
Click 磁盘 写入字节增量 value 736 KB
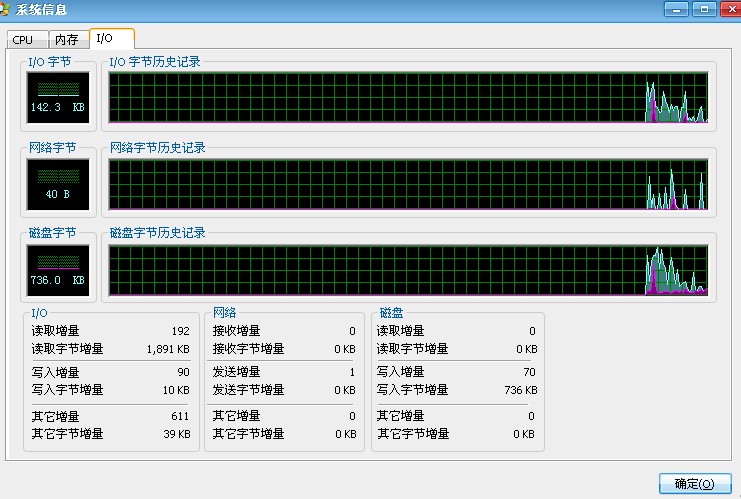521,390
